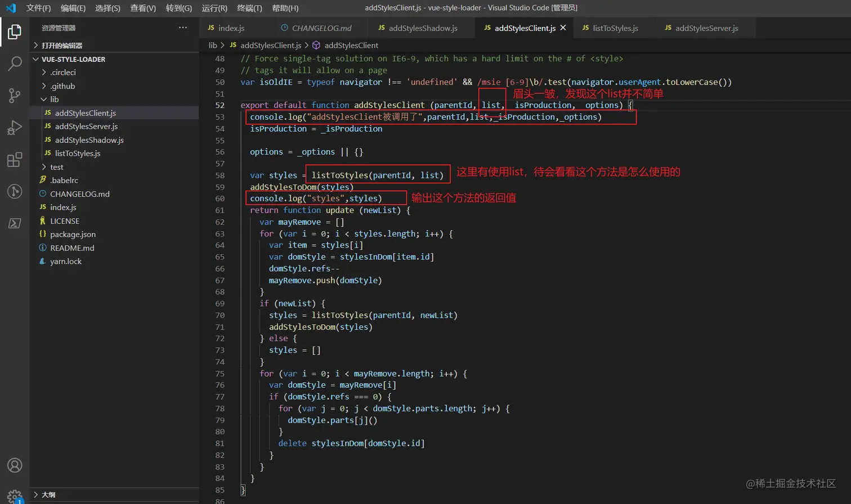This screenshot has height=504, width=851.
Task: Open the Search view in activity bar
Action: (15, 64)
